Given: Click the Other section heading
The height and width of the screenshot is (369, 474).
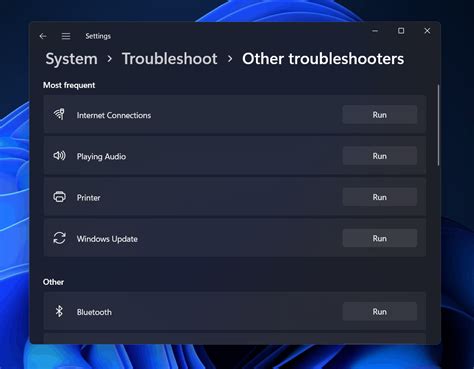Looking at the screenshot, I should pyautogui.click(x=53, y=282).
